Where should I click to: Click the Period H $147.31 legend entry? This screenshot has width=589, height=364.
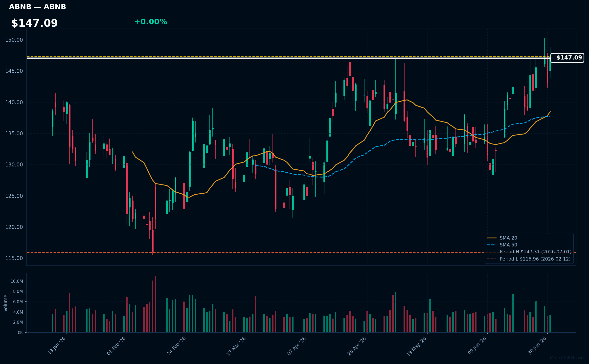click(529, 252)
